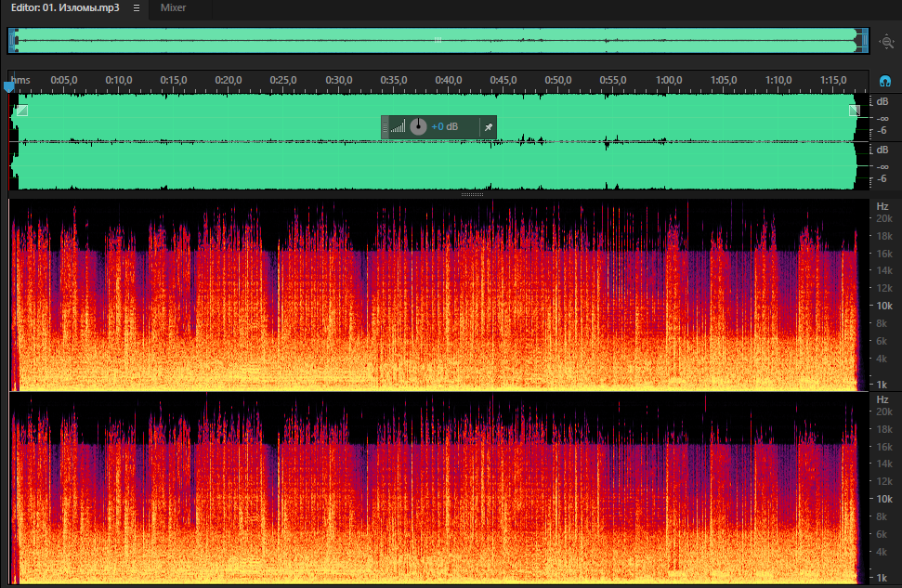Click the 1:05,0 ruler mark
902x588 pixels.
723,80
